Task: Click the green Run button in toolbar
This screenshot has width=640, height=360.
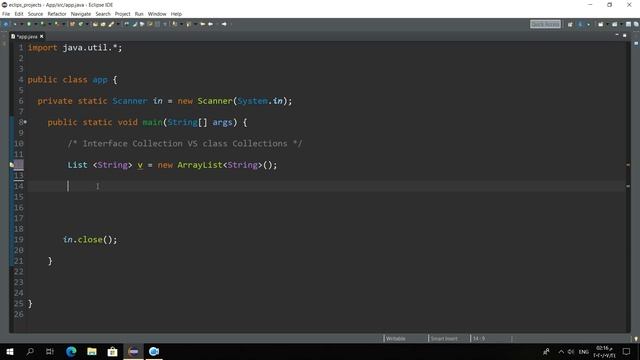Action: tap(29, 24)
